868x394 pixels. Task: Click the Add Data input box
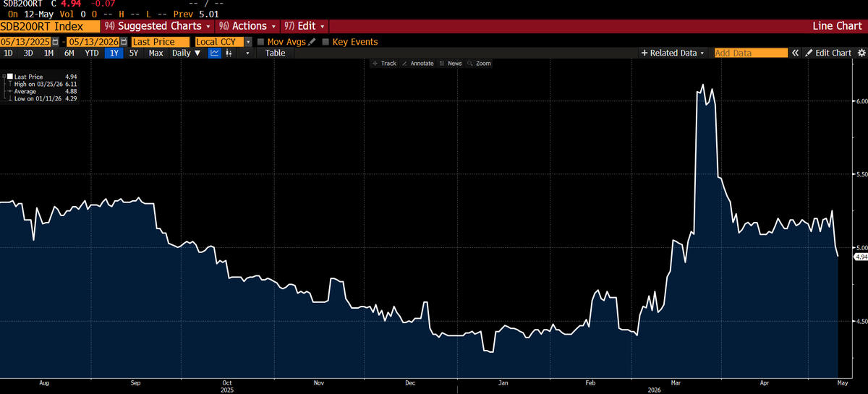point(751,53)
